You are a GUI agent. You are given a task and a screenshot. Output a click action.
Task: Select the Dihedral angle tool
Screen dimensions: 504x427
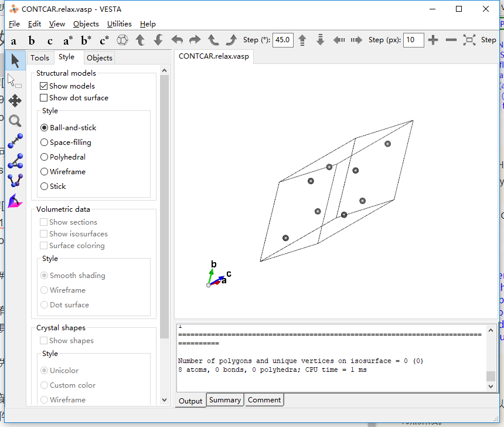click(x=15, y=181)
